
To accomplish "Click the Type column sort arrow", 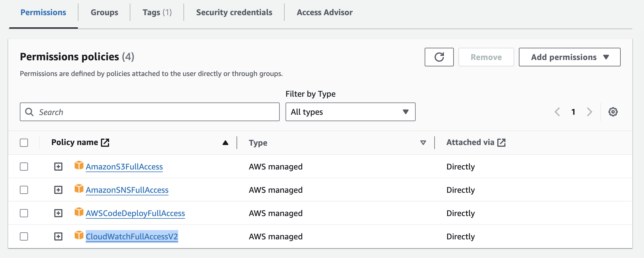I will pos(423,143).
